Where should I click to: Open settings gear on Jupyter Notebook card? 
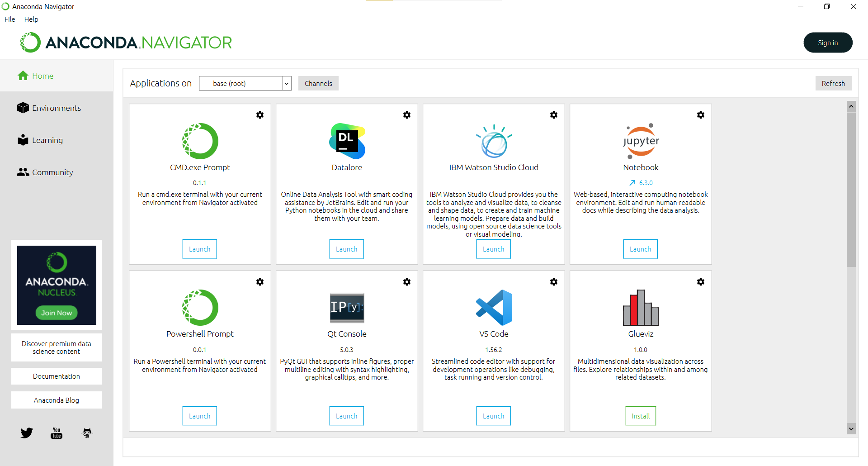pyautogui.click(x=701, y=115)
